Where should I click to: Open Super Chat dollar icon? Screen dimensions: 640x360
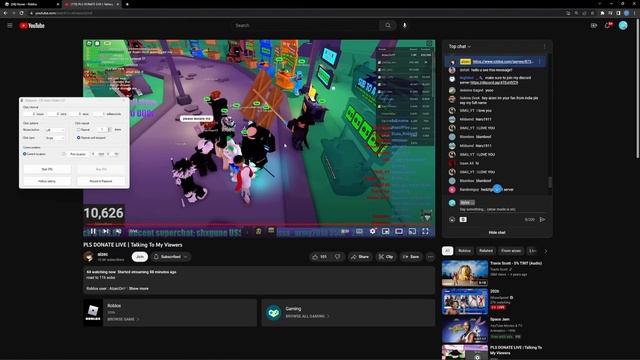pos(463,220)
